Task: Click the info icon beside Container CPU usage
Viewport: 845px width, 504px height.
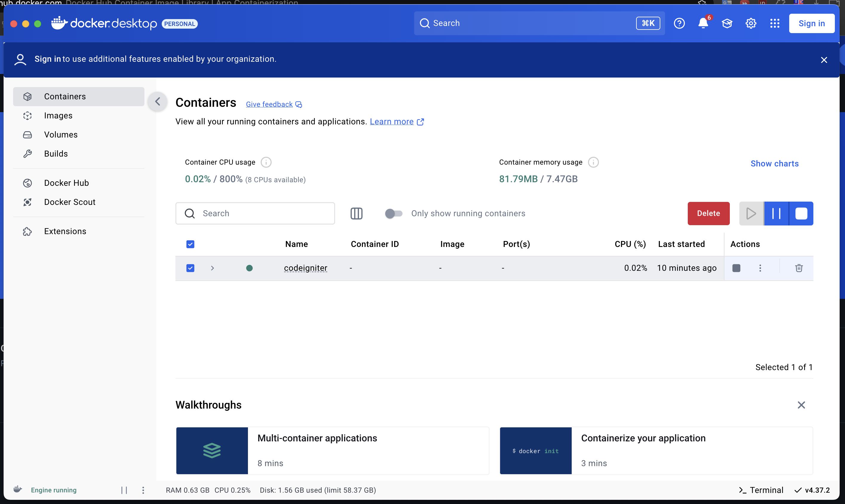Action: (266, 162)
